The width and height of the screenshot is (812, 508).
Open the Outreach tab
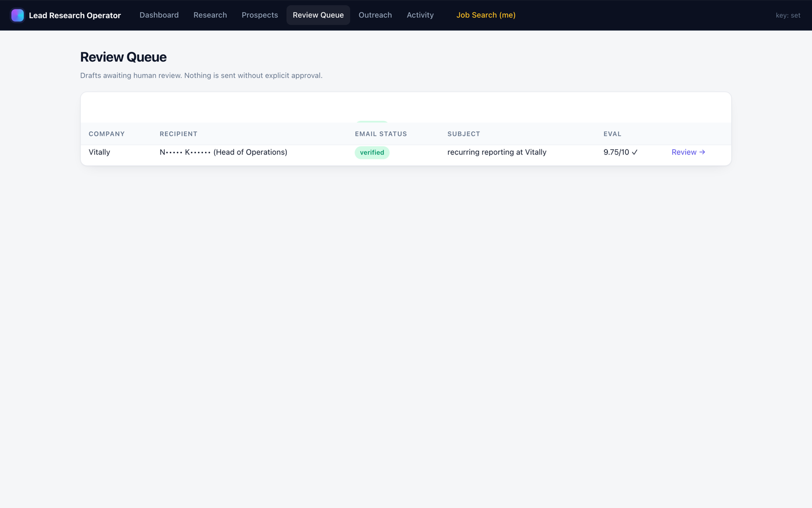tap(375, 15)
